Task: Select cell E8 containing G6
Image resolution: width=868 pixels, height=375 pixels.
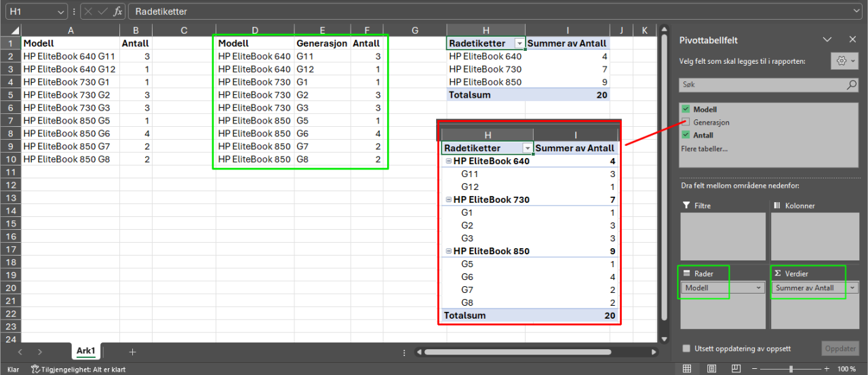Action: [322, 134]
